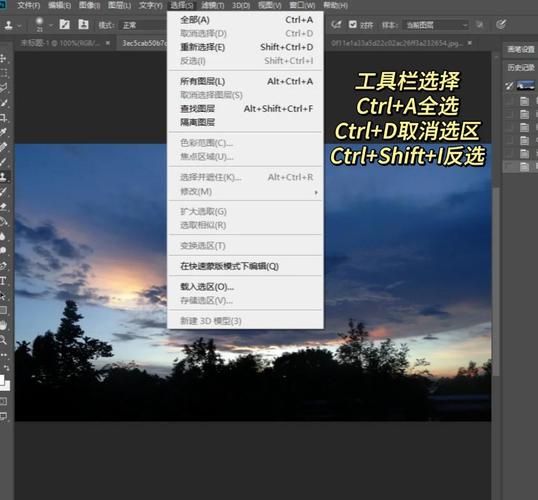This screenshot has width=538, height=500.
Task: Choose 全部(A) Ctrl+A menu item
Action: [x=246, y=20]
